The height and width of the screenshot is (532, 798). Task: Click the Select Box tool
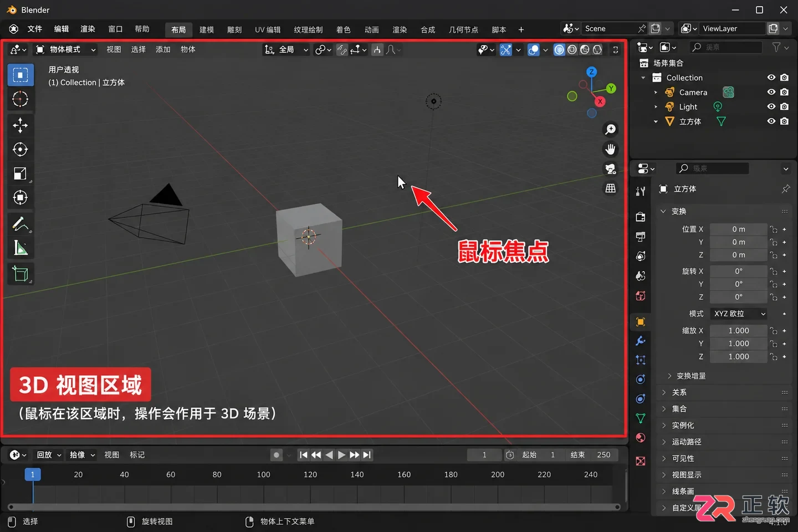pos(21,75)
